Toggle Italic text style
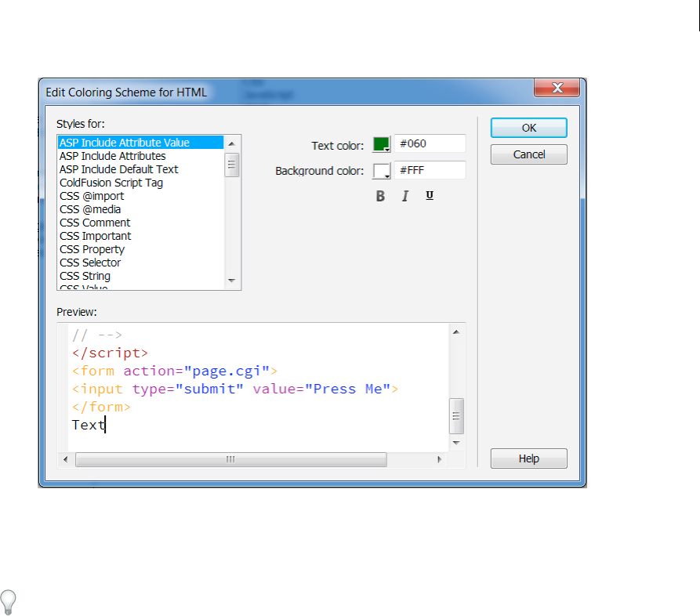This screenshot has width=700, height=616. coord(405,196)
